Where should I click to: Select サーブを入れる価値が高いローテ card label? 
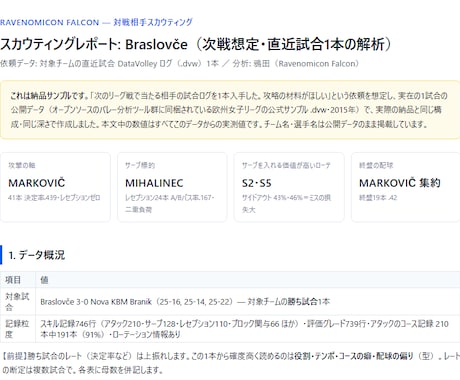(x=286, y=165)
